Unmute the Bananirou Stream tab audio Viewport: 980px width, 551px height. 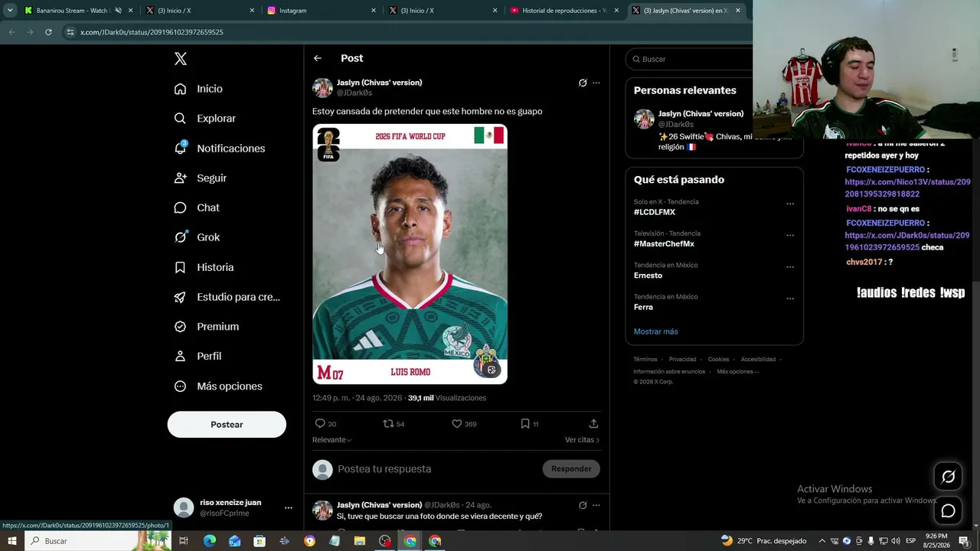(118, 11)
